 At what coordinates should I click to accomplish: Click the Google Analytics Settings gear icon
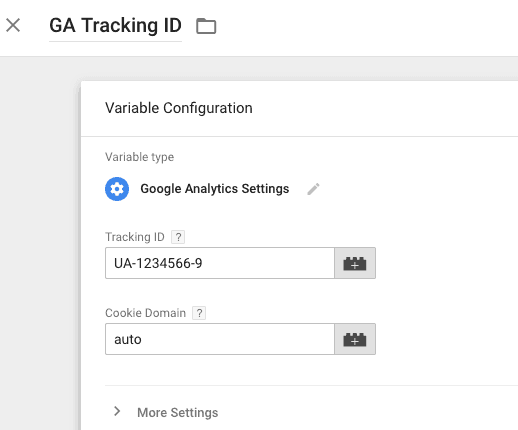tap(117, 189)
